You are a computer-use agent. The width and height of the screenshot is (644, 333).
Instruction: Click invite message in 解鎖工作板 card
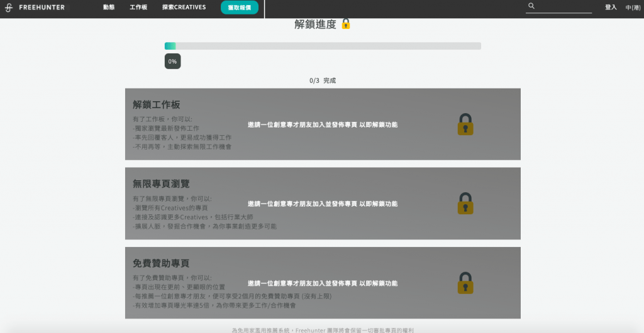[323, 124]
